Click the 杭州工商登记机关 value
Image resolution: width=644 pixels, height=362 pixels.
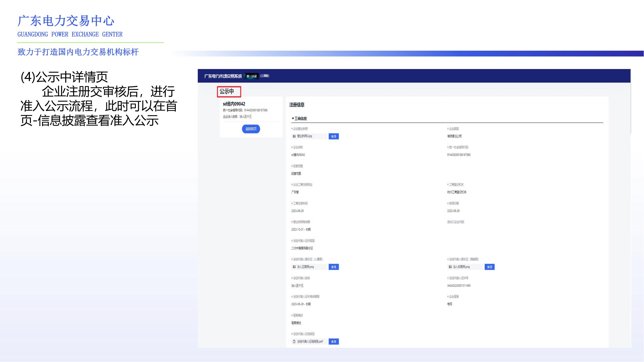[x=457, y=192]
